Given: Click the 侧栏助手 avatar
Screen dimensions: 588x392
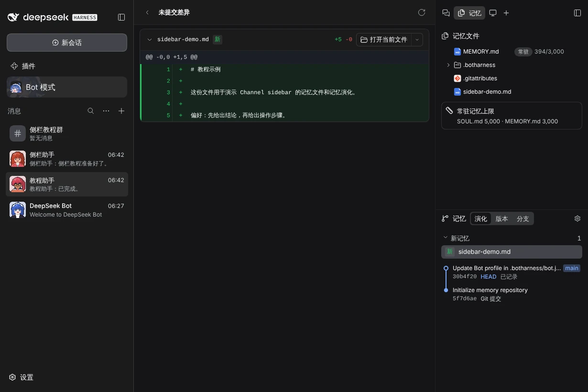Looking at the screenshot, I should (x=18, y=159).
